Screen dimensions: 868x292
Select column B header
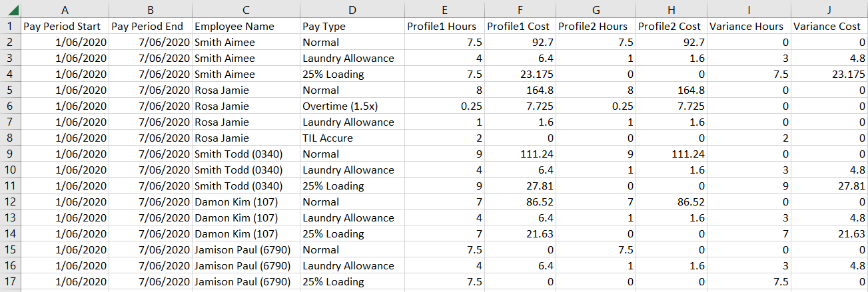tap(151, 10)
